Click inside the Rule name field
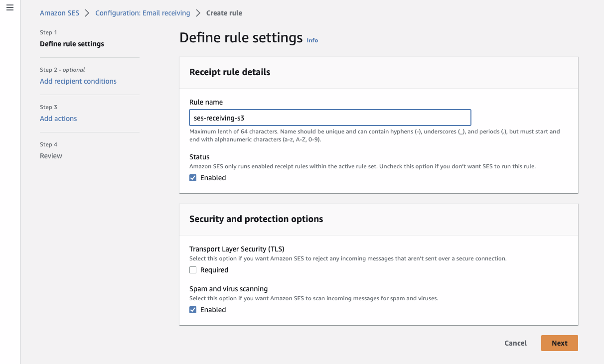The width and height of the screenshot is (604, 364). click(330, 118)
